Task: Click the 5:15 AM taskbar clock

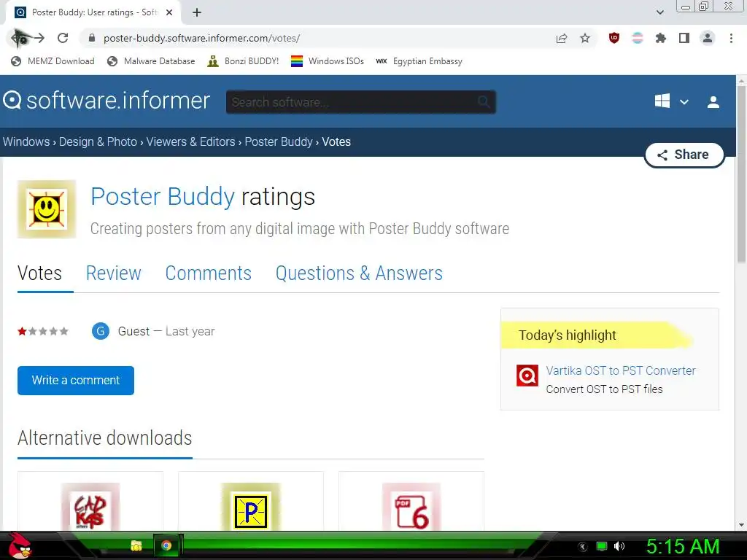Action: coord(683,547)
